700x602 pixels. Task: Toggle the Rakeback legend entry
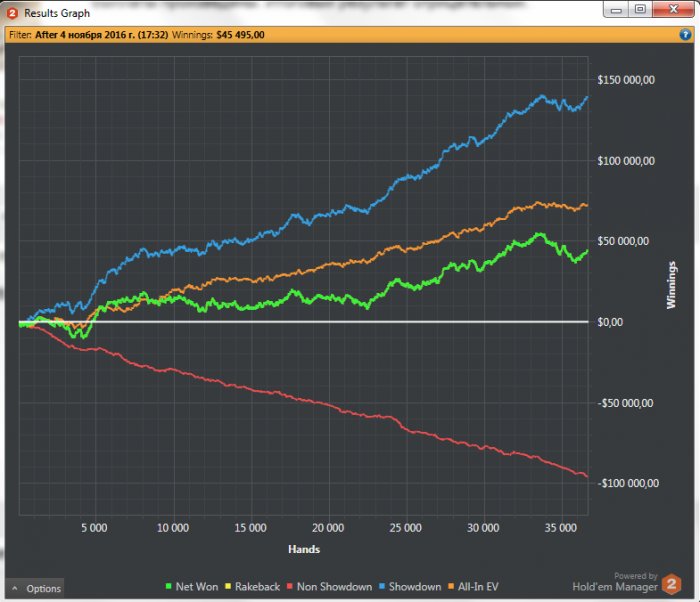[x=252, y=586]
